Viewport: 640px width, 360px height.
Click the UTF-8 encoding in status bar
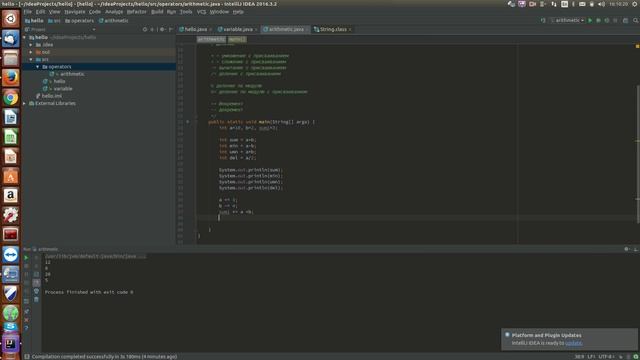pos(606,357)
